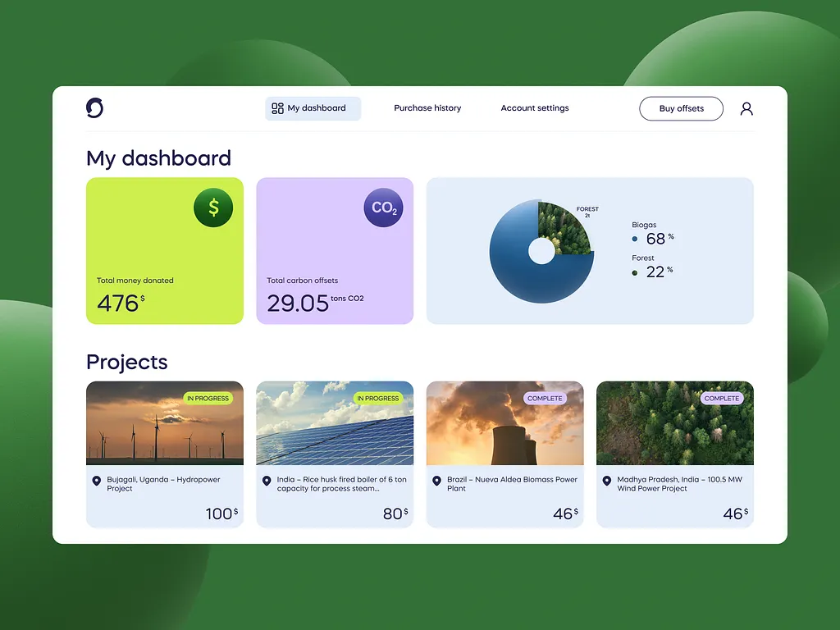
Task: Click location pin on Madhya Pradesh project
Action: click(606, 481)
